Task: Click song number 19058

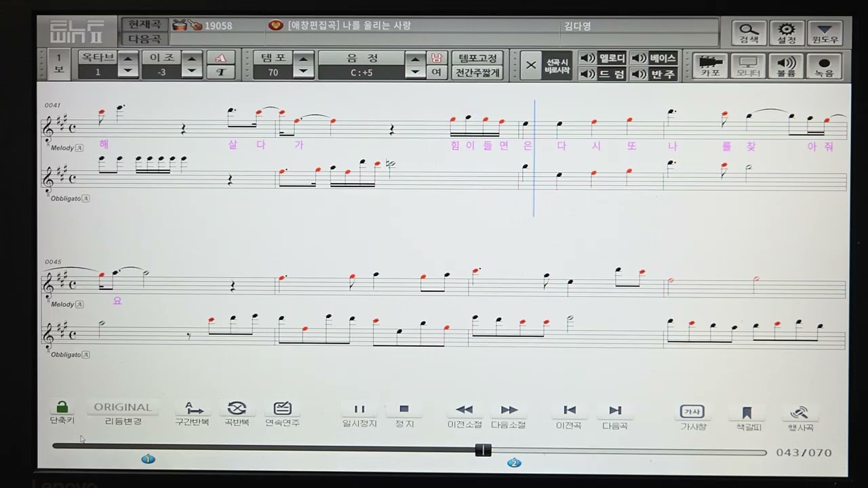Action: pyautogui.click(x=218, y=26)
